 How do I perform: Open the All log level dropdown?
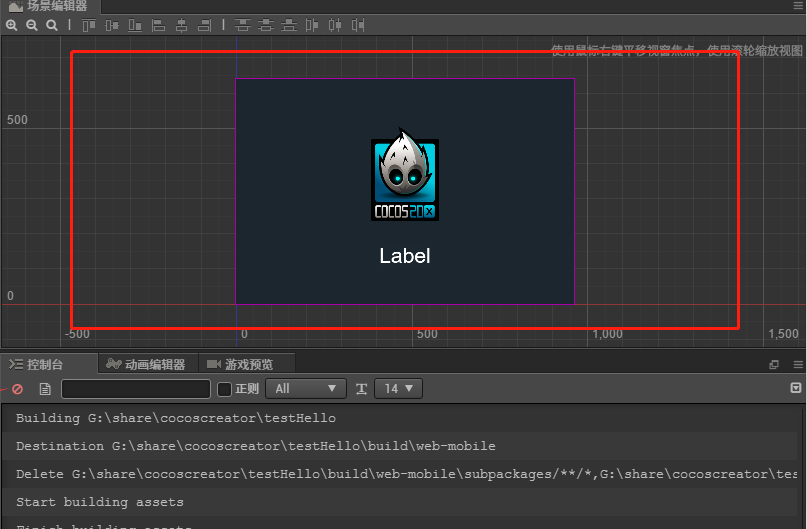pyautogui.click(x=305, y=389)
